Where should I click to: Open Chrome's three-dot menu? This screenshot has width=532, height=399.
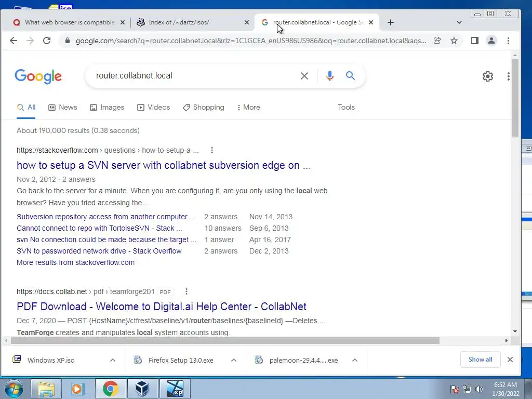(508, 41)
